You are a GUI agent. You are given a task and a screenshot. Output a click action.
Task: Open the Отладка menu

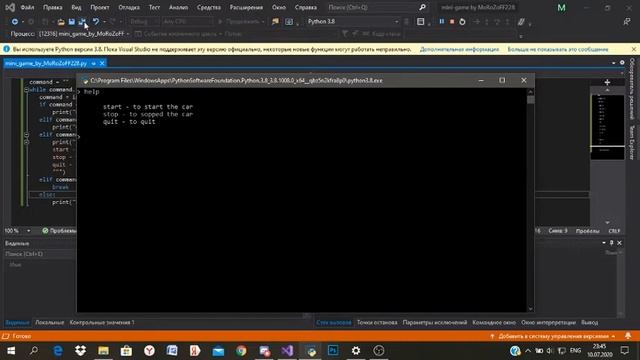129,7
